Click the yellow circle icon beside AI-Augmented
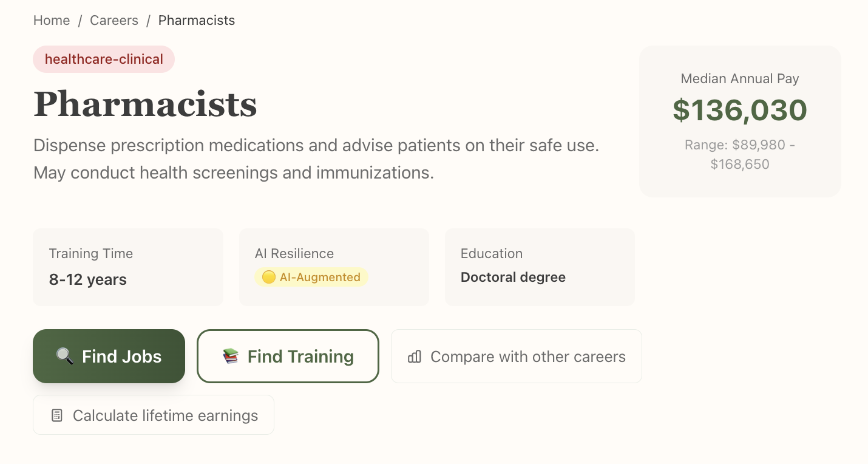 click(269, 277)
